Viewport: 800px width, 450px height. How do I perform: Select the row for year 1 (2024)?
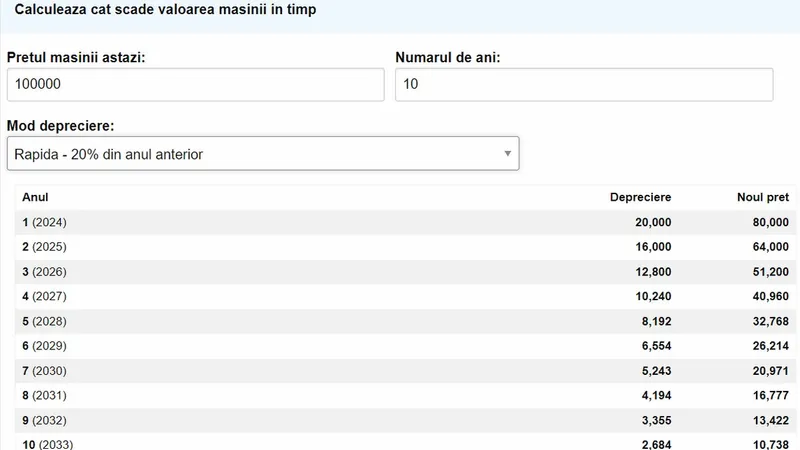pyautogui.click(x=44, y=222)
